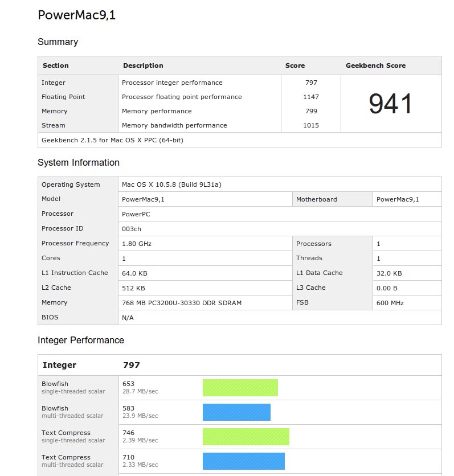This screenshot has height=476, width=454.
Task: Click the Description column header
Action: (x=143, y=65)
